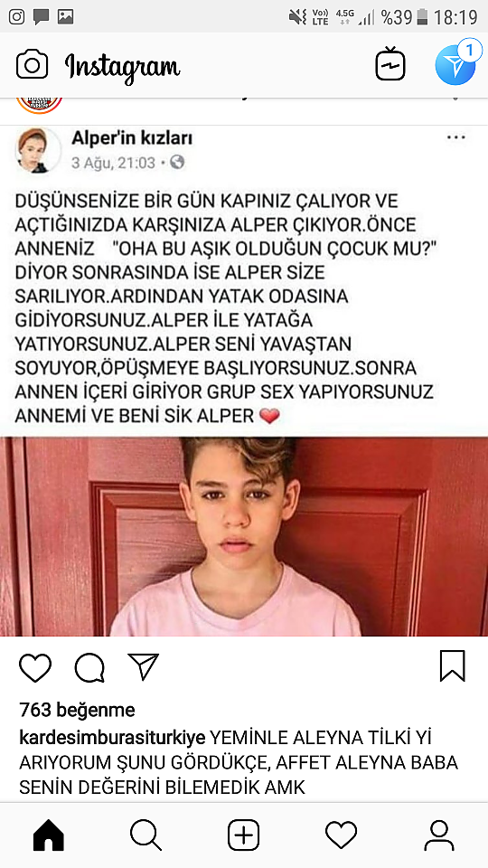View the 763 beğenme likes list
The image size is (488, 868).
coord(77,709)
